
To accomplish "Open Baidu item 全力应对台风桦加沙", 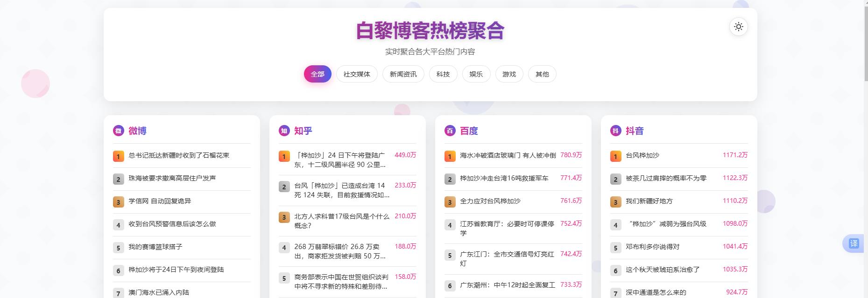I will coord(490,201).
